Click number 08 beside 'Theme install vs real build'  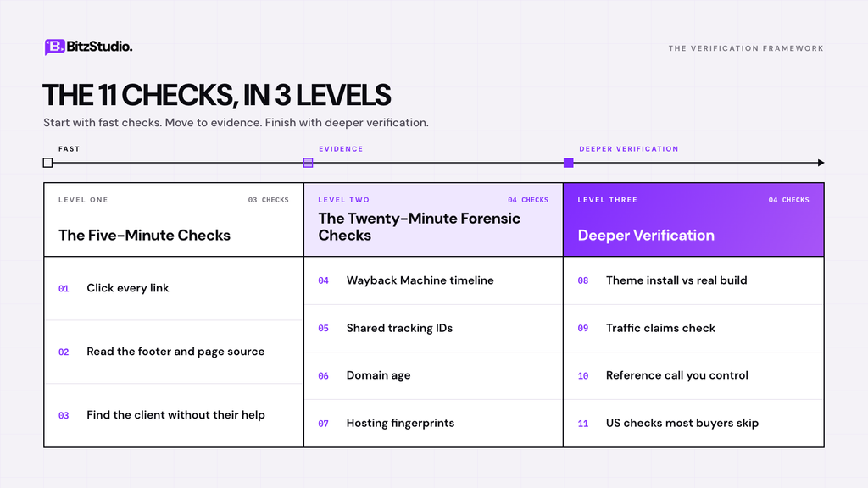point(583,281)
